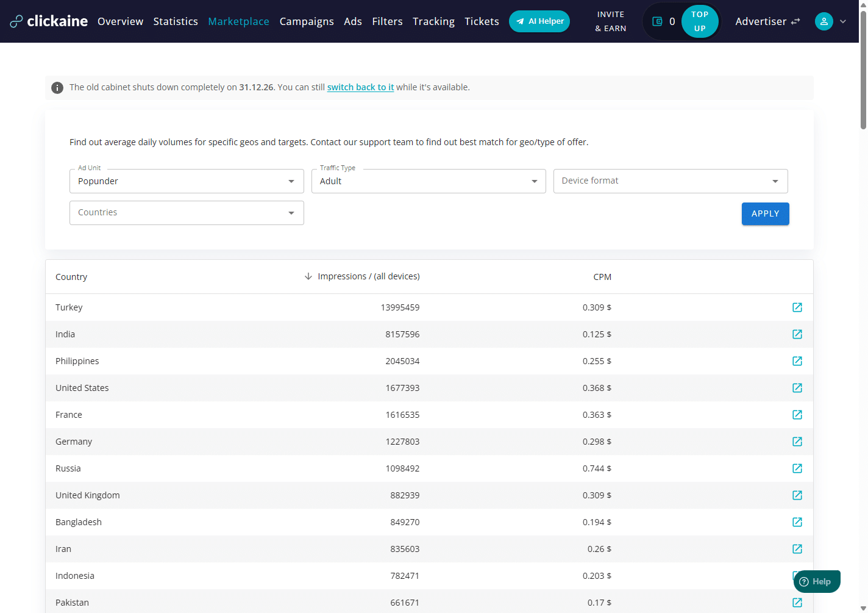
Task: Open the India row external link icon
Action: click(x=797, y=334)
